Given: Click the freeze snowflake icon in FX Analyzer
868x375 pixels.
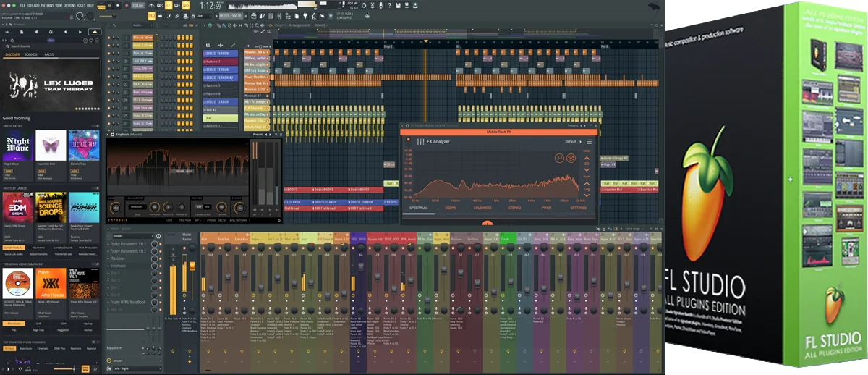Looking at the screenshot, I should (x=571, y=158).
